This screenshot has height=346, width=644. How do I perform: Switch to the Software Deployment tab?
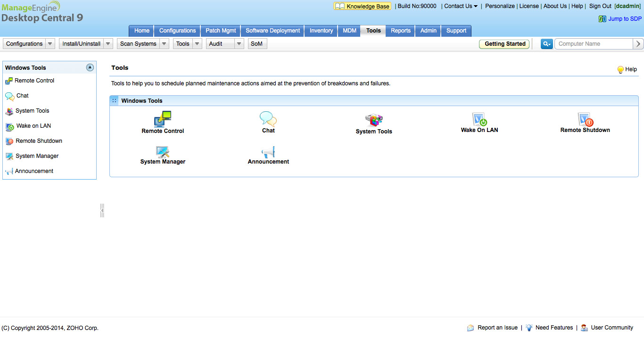click(273, 31)
